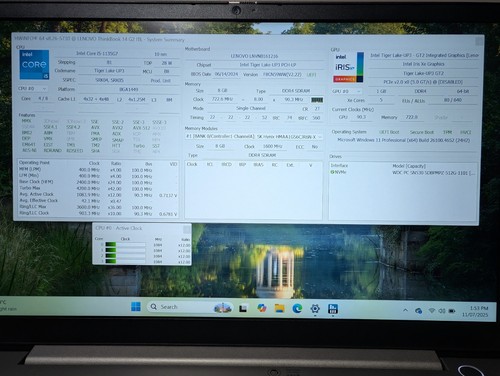Open the Windows Start menu
The width and height of the screenshot is (500, 376).
point(136,307)
